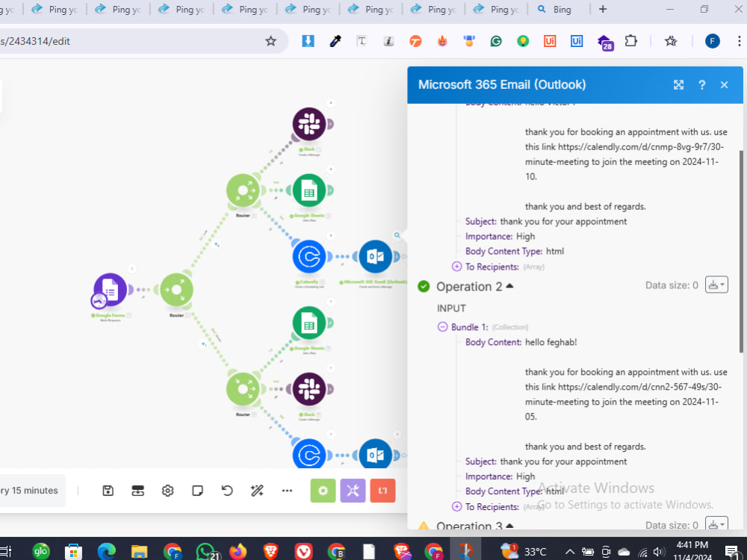Viewport: 747px width, 560px height.
Task: Click the blue download arrow extension
Action: 309,41
